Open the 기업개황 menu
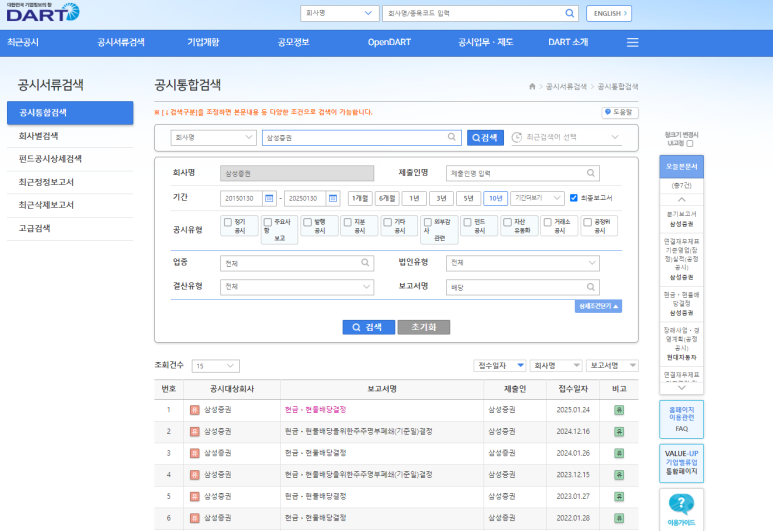The height and width of the screenshot is (531, 773). click(203, 42)
